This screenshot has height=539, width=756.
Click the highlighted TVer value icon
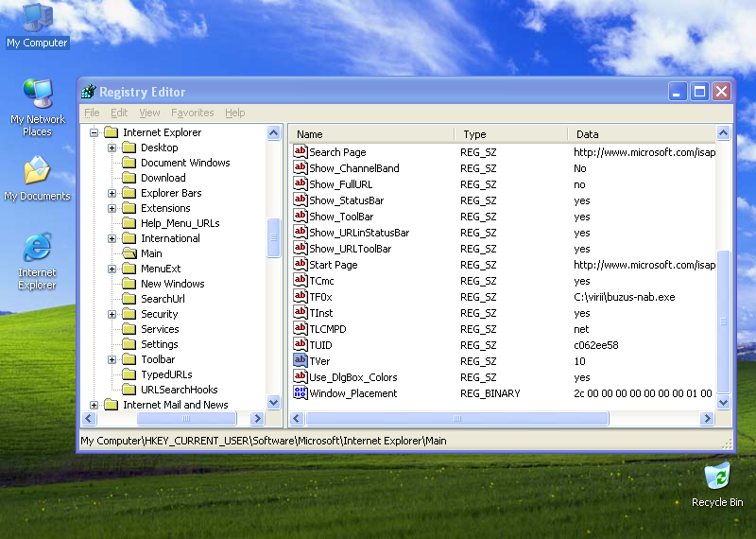(301, 360)
